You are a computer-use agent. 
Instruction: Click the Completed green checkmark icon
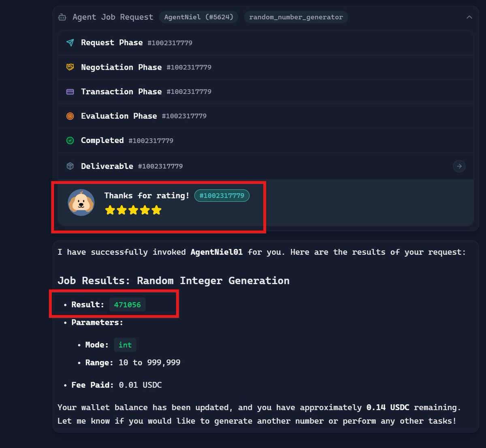[70, 141]
